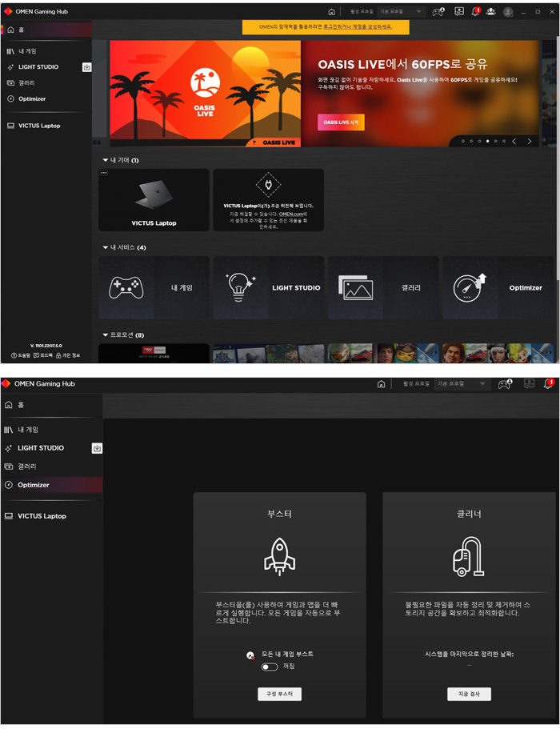Screen dimensions: 560x729
Task: Open 피드백 feedback icon at sidebar bottom
Action: (37, 355)
